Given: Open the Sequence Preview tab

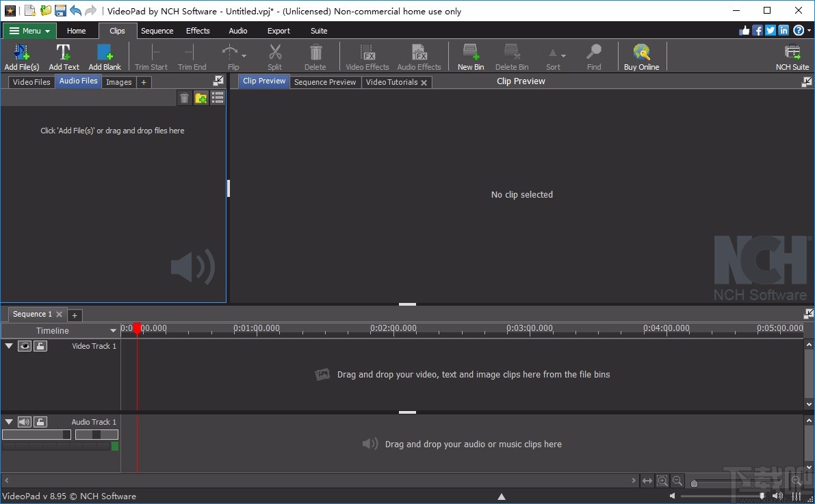Looking at the screenshot, I should point(325,81).
